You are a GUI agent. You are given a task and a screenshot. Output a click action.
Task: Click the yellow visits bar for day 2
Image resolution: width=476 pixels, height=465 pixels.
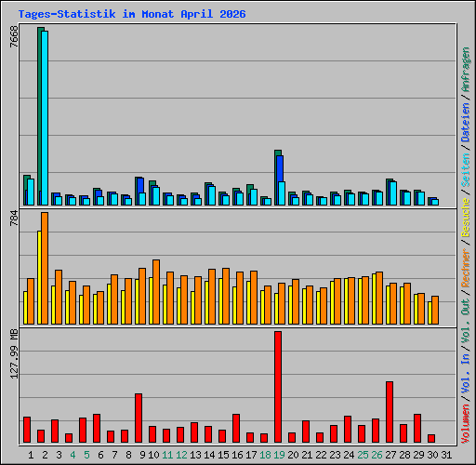click(39, 278)
